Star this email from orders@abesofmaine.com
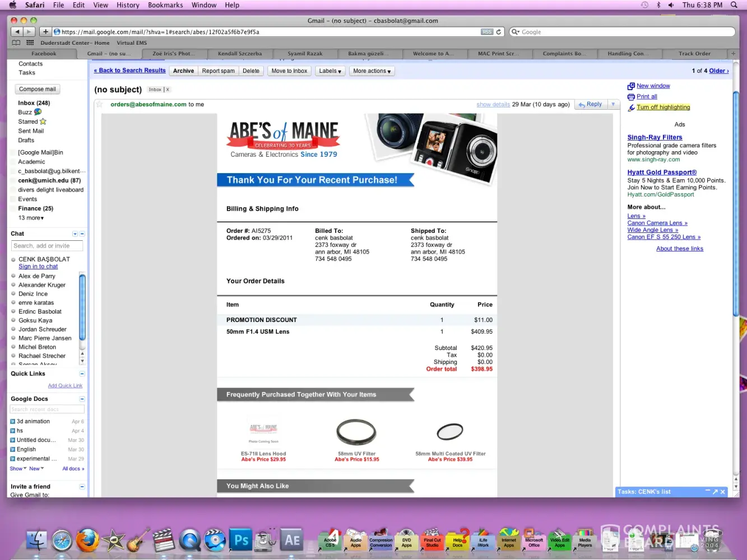This screenshot has height=560, width=747. (x=99, y=104)
